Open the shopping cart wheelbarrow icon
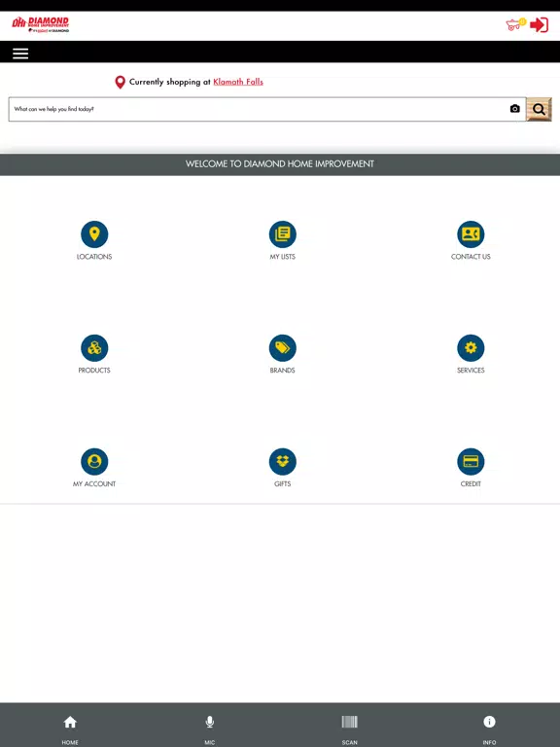Screen dimensions: 560x747 click(515, 24)
